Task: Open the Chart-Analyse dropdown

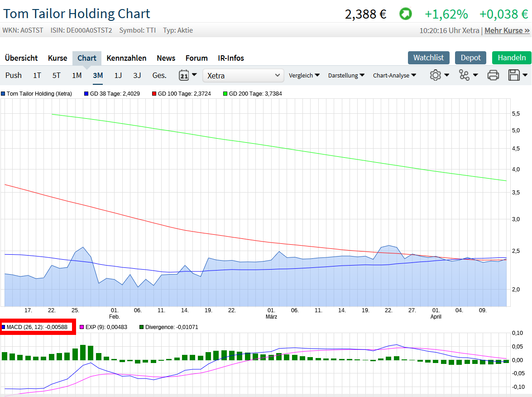Action: (x=395, y=75)
